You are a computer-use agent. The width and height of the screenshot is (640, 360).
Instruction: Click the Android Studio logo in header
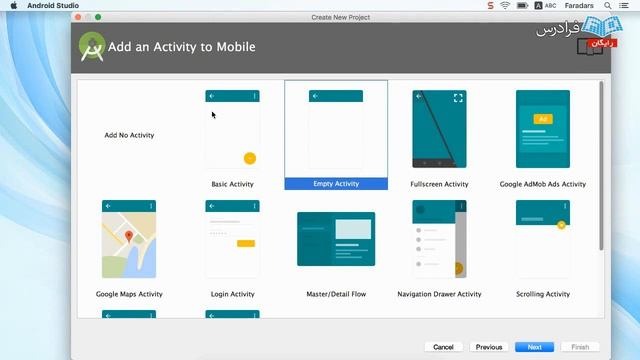pos(92,47)
